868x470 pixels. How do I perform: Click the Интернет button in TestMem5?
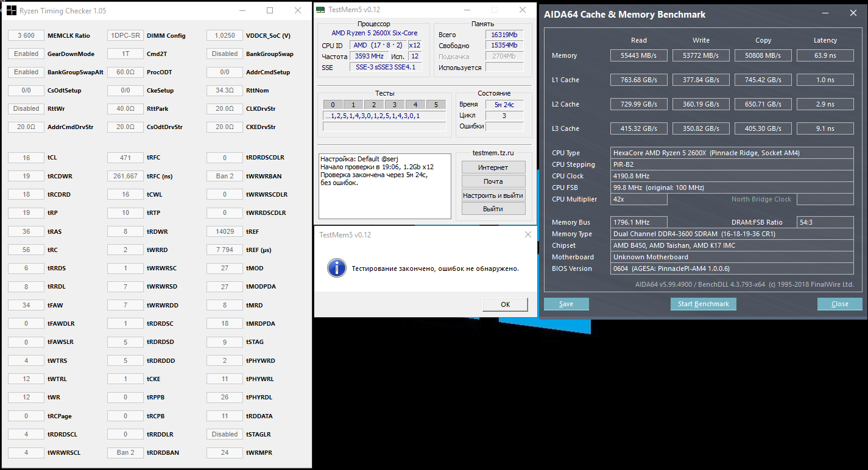point(493,167)
